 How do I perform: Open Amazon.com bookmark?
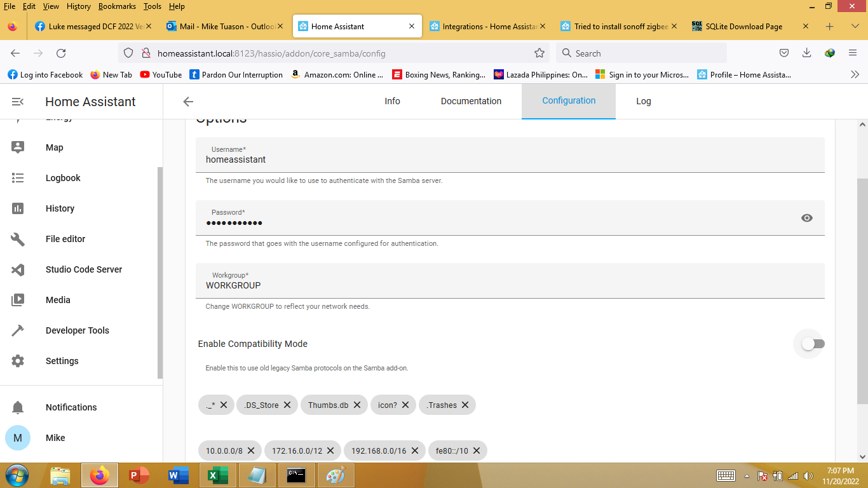coord(337,74)
